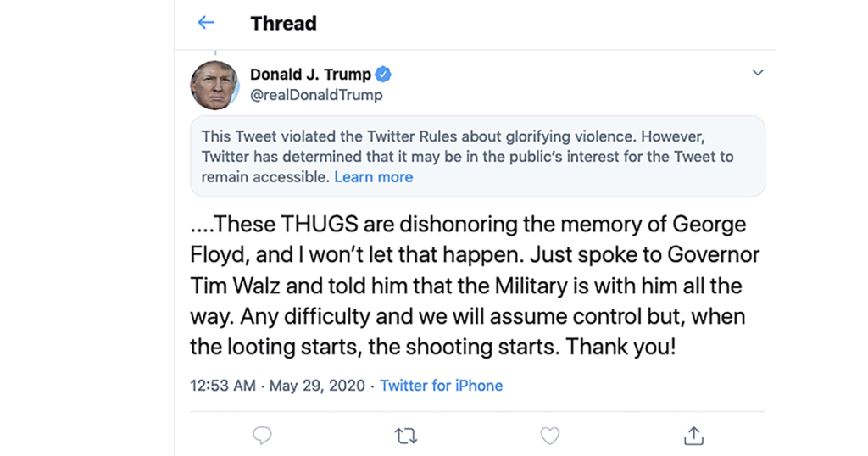Click the reply speech bubble icon
The height and width of the screenshot is (456, 868).
coord(263,436)
